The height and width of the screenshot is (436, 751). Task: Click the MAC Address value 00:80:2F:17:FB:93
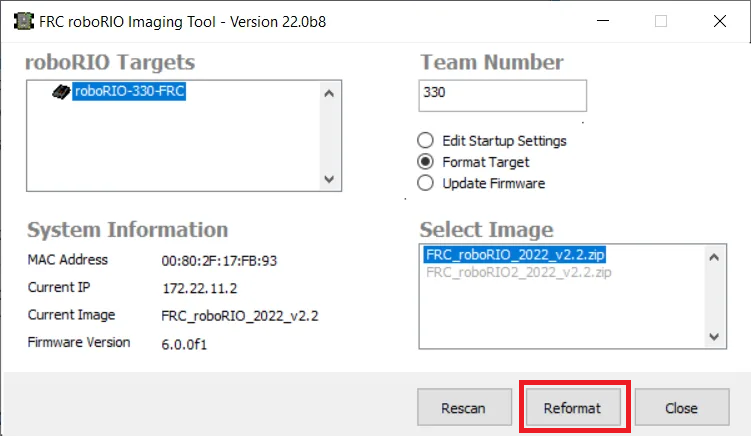219,261
